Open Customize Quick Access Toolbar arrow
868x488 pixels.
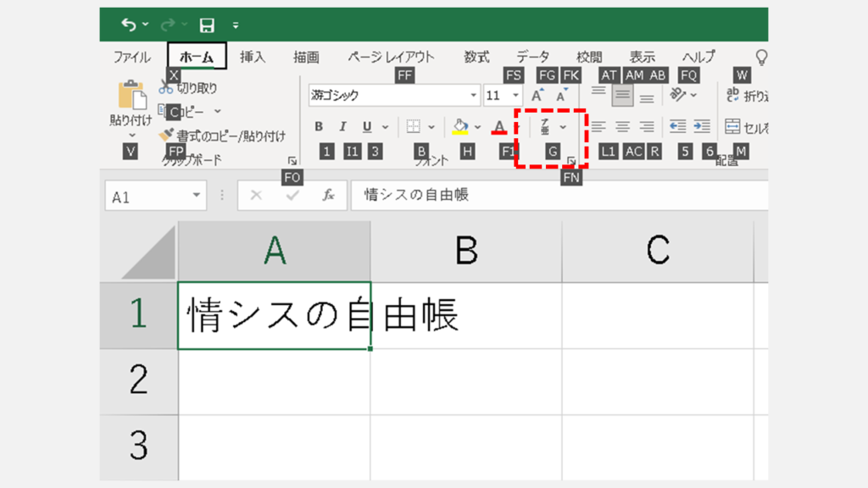pos(236,25)
